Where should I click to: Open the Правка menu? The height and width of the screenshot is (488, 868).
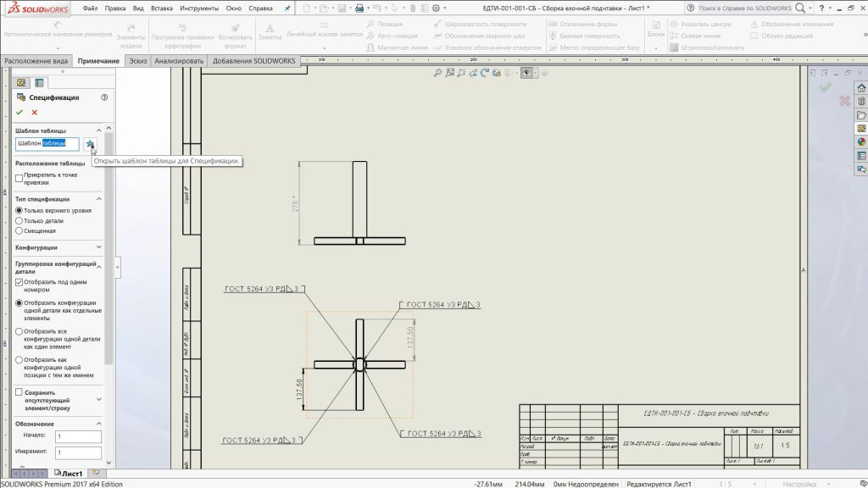coord(115,8)
